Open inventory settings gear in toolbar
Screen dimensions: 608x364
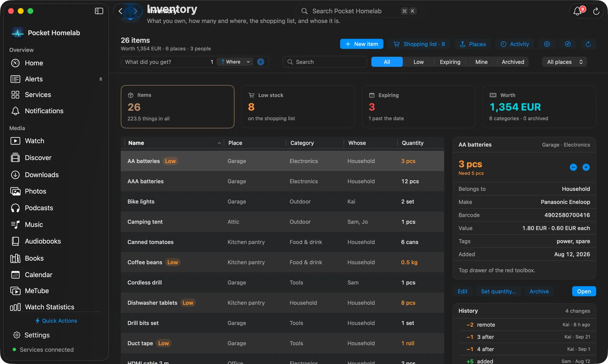point(547,44)
